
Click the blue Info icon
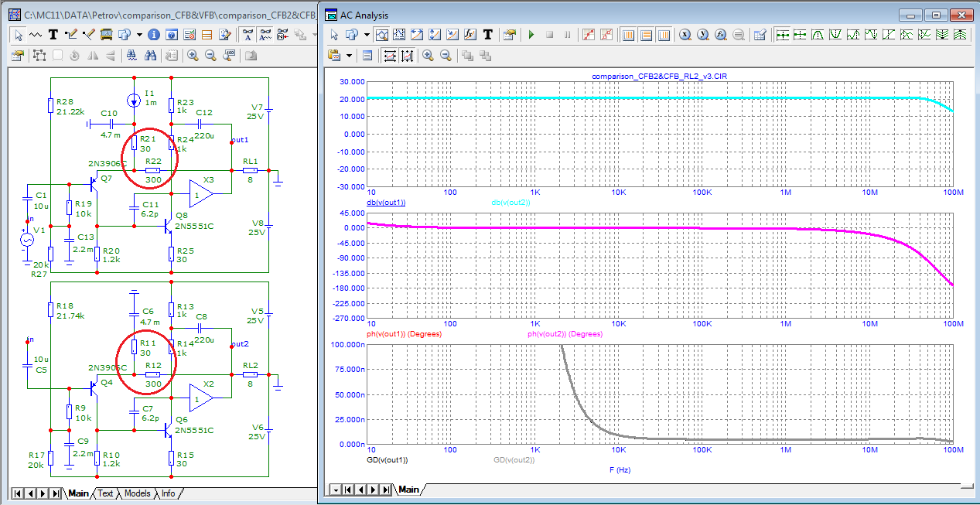coord(154,35)
